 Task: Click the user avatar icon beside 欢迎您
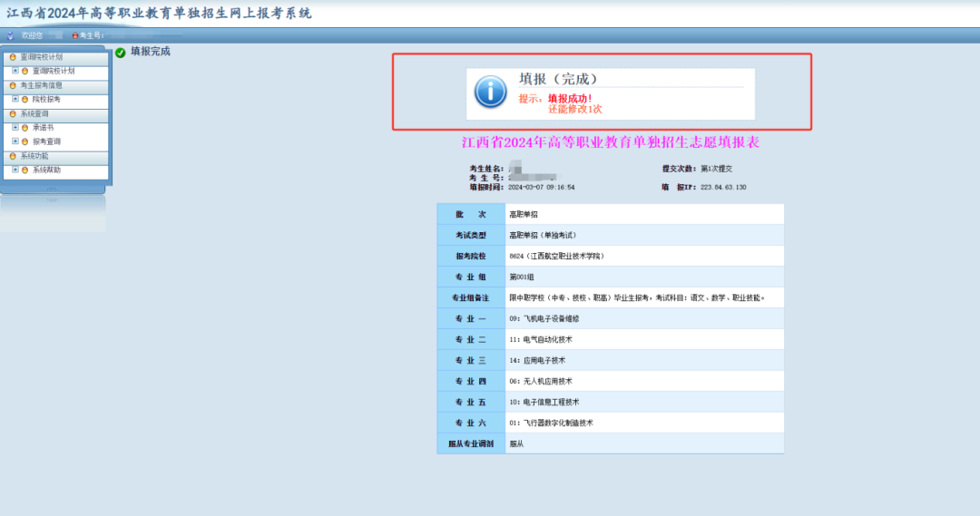pyautogui.click(x=11, y=35)
